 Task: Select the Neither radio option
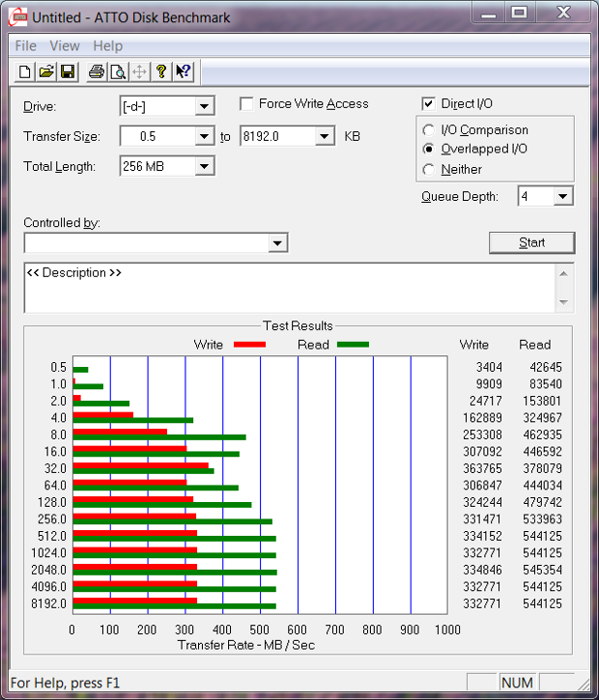tap(429, 169)
